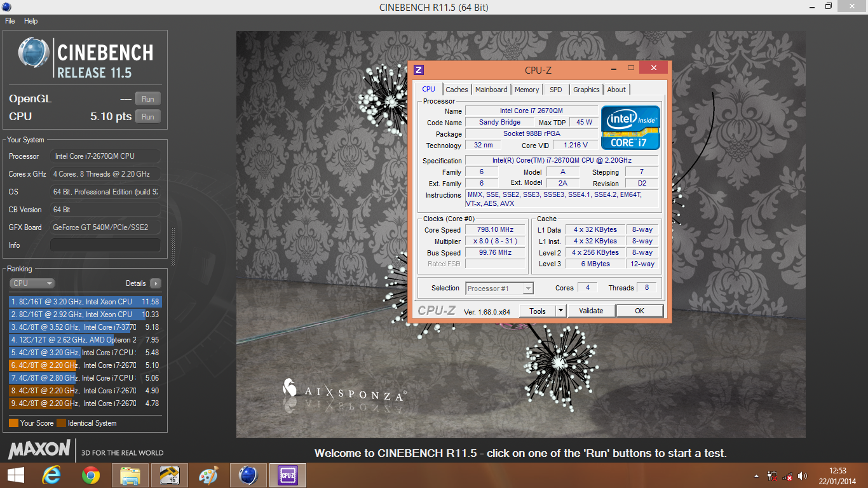Click the AIXSPONZA render preview image
Viewport: 868px width, 488px height.
coord(520,235)
